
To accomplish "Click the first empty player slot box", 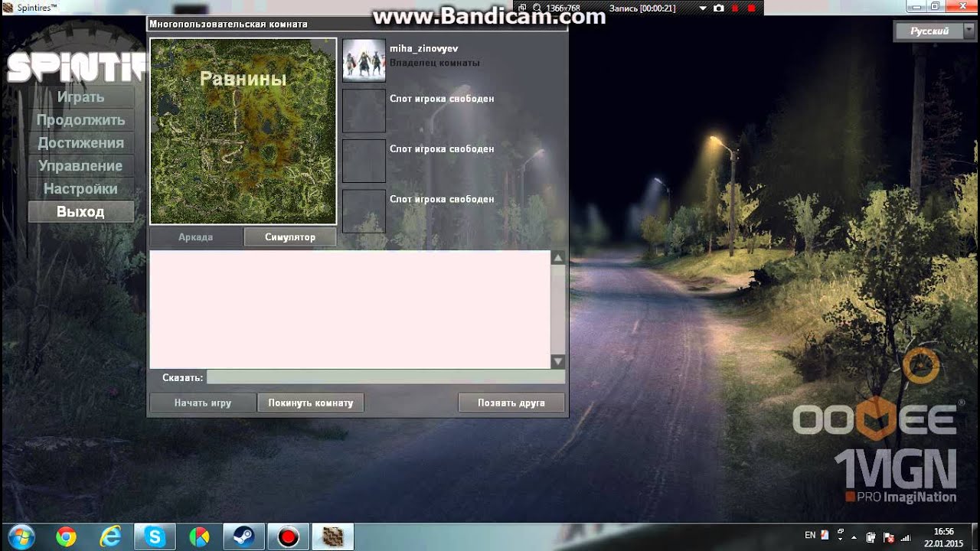I will 364,111.
